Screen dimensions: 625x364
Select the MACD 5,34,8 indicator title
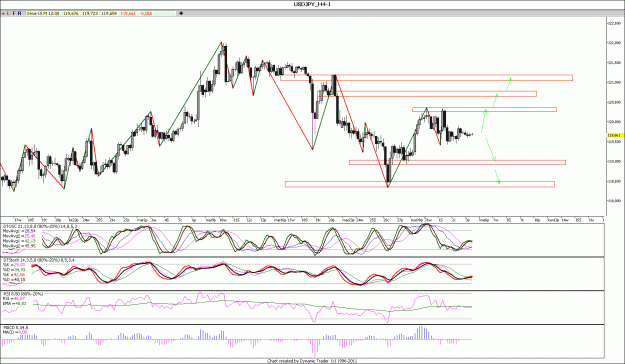coord(16,328)
